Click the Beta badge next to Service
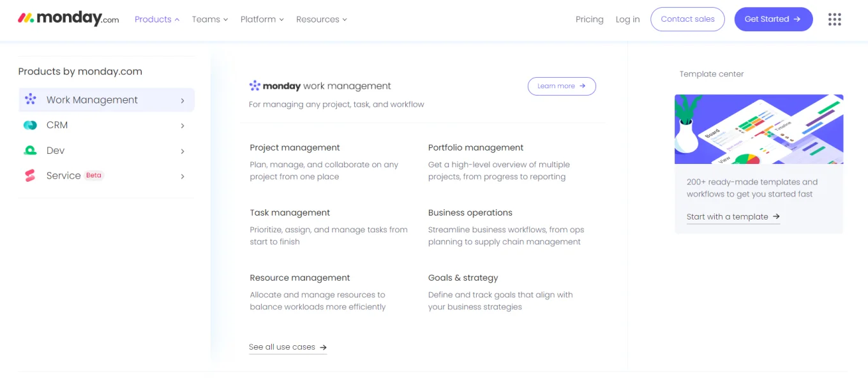The height and width of the screenshot is (379, 868). pos(94,175)
